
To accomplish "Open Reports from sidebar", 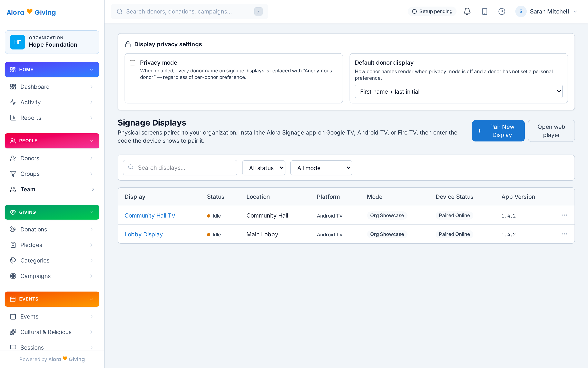I will click(x=52, y=118).
